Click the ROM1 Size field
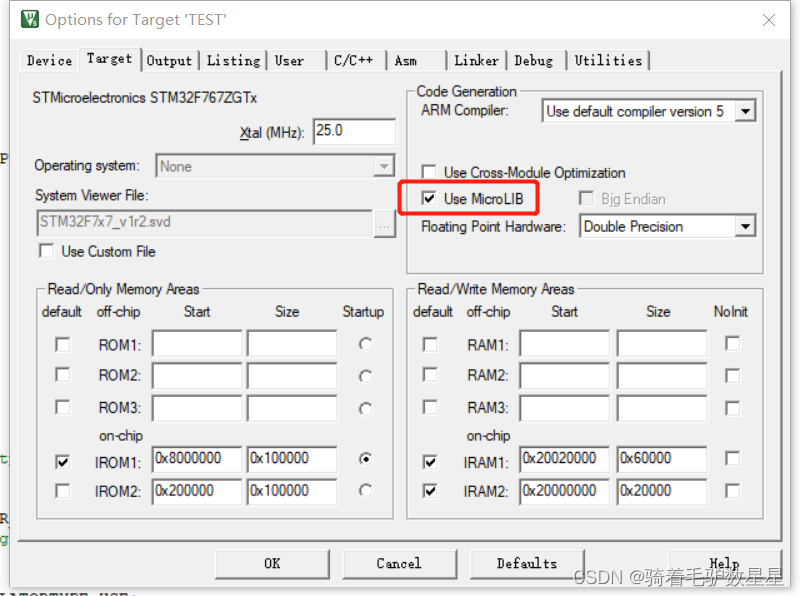Viewport: 800px width, 596px height. pos(292,344)
